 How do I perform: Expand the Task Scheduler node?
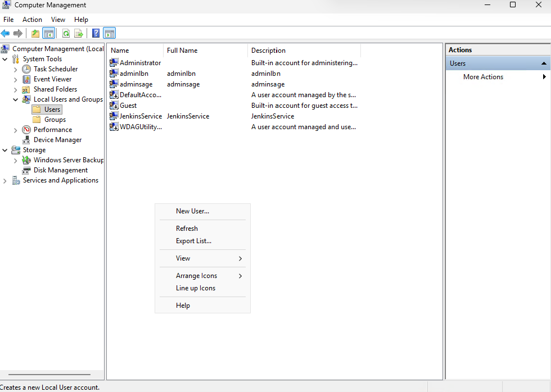tap(15, 69)
